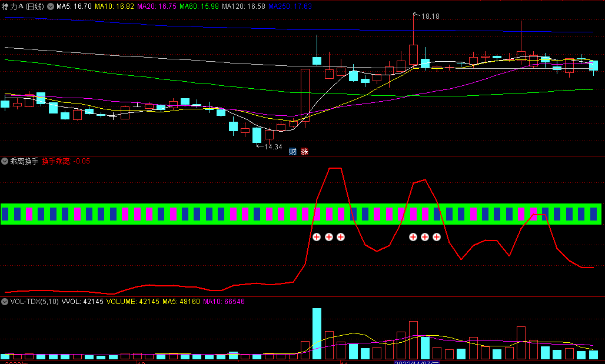
Task: Open the dropdown arrow beside 特力A(日线)
Action: [51, 6]
